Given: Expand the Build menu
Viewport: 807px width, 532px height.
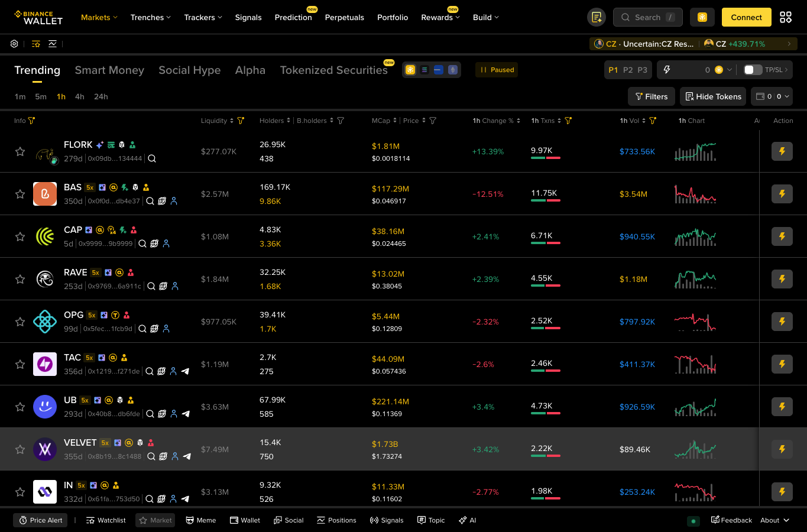Looking at the screenshot, I should pyautogui.click(x=486, y=17).
